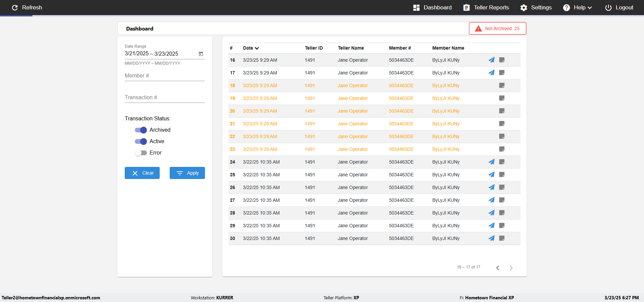Expand the Help dropdown menu
The width and height of the screenshot is (644, 302).
(577, 7)
